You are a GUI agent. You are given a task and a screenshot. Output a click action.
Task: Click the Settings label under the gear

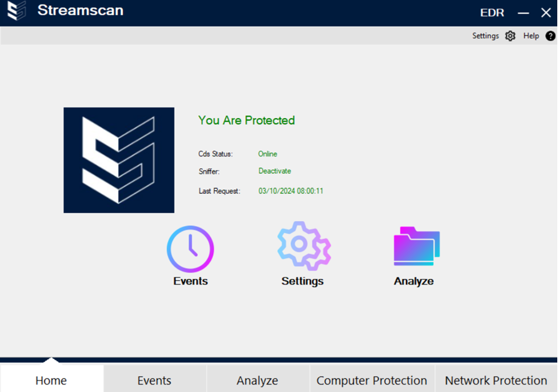302,281
